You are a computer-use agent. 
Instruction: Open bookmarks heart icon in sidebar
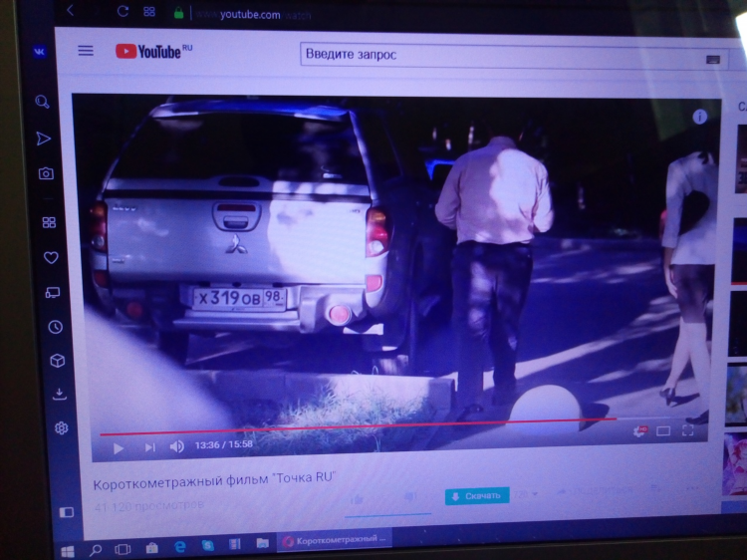click(x=51, y=258)
